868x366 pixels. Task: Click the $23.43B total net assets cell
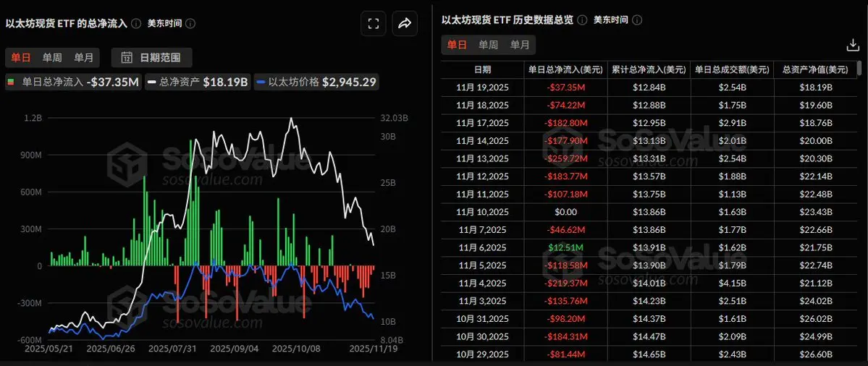click(x=815, y=212)
